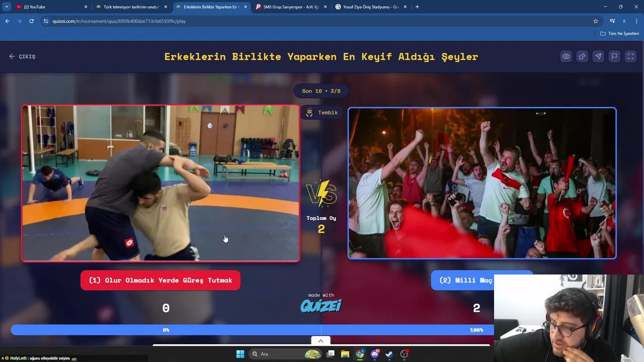Close the Yusuf Ziya Öniş Stadyumu tab
Image resolution: width=644 pixels, height=362 pixels.
click(x=405, y=7)
